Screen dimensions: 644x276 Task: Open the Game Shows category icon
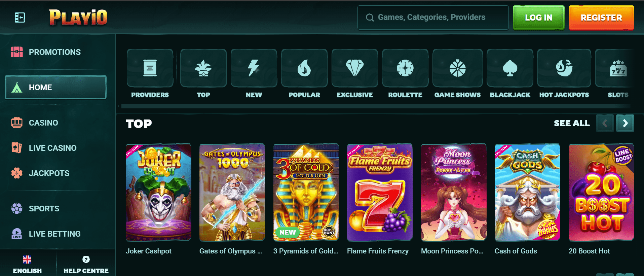coord(458,68)
